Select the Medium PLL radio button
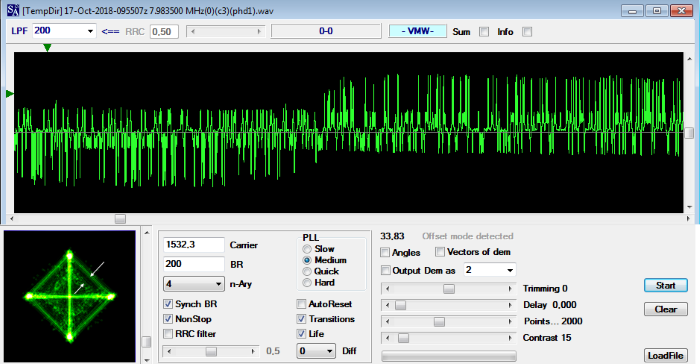700x364 pixels. 307,260
